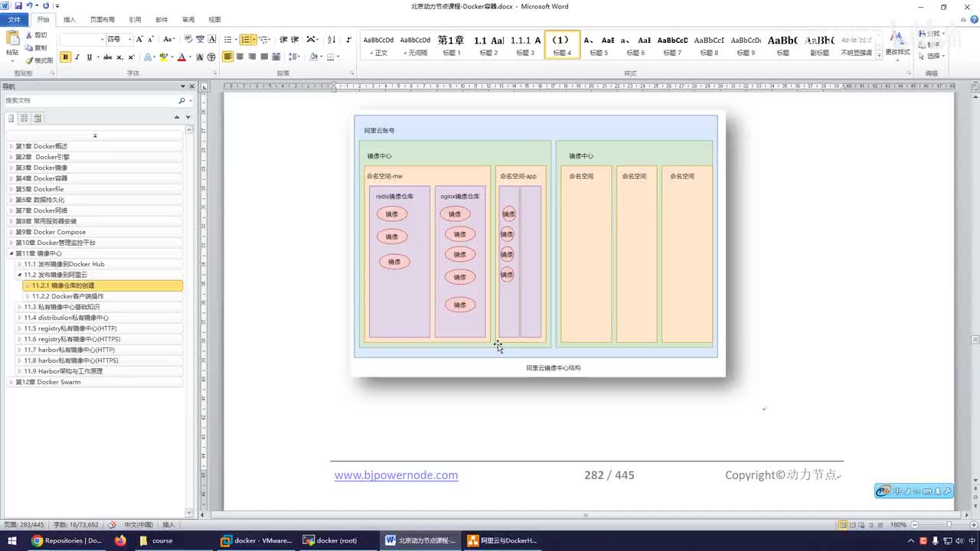980x551 pixels.
Task: Open docker VMware window from taskbar
Action: coord(256,540)
